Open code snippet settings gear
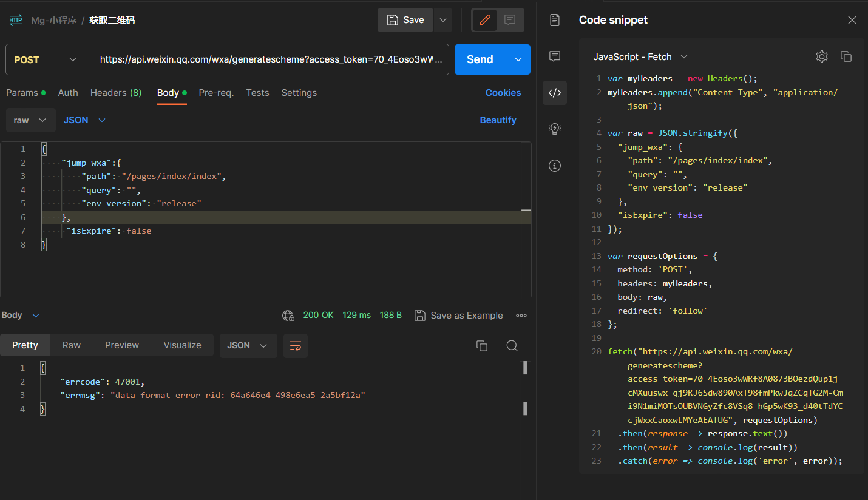Image resolution: width=868 pixels, height=500 pixels. [822, 56]
